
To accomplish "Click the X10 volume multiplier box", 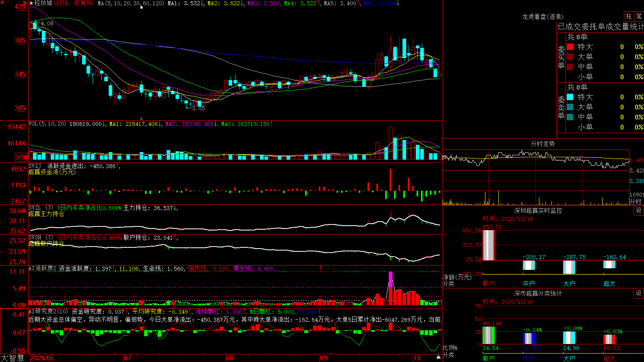I will point(21,157).
